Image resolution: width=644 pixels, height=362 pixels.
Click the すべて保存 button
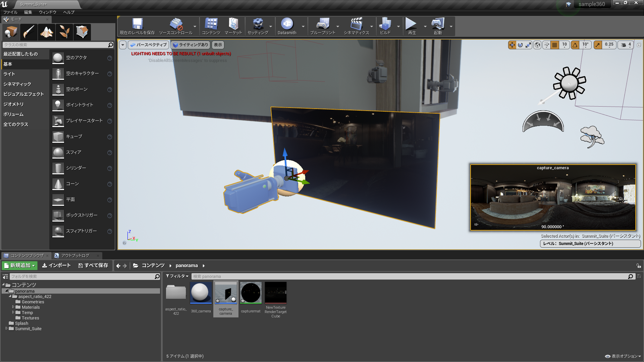(x=93, y=265)
